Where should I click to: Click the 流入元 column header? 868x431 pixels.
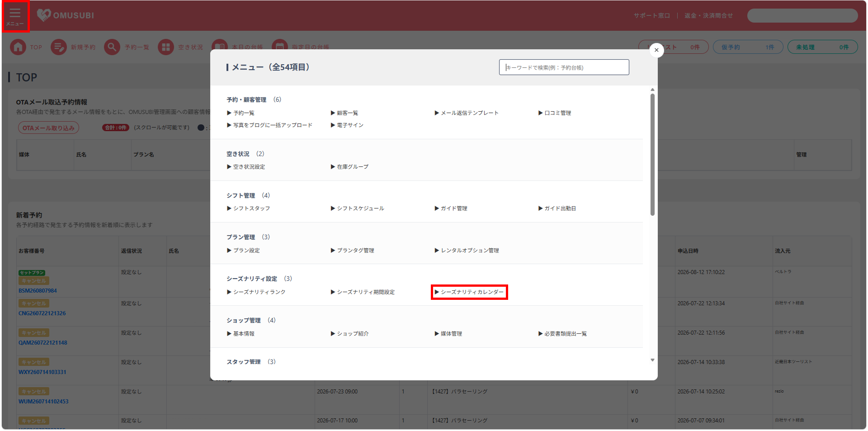pyautogui.click(x=783, y=251)
